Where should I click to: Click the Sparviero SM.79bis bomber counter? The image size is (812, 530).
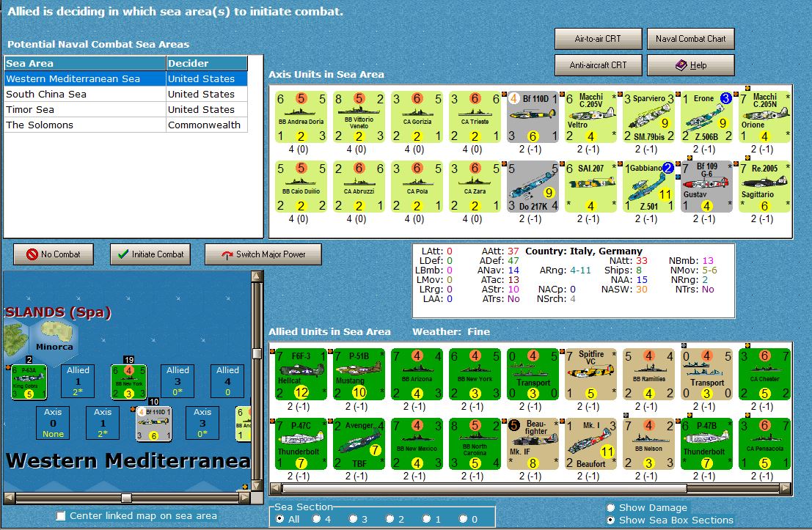pos(649,117)
